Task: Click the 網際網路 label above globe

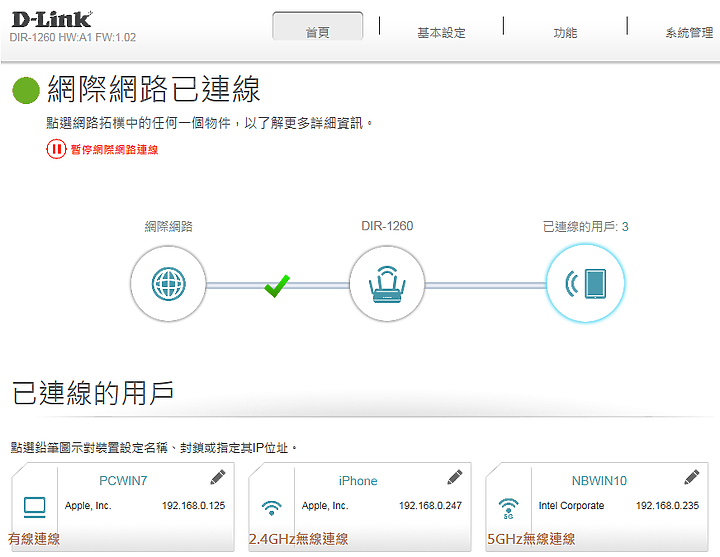Action: [x=169, y=226]
